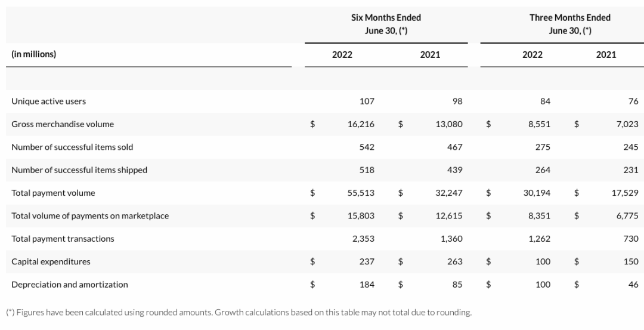Screen dimensions: 644x330
Task: Click the 16,216 gross merchandise volume value
Action: [x=361, y=124]
